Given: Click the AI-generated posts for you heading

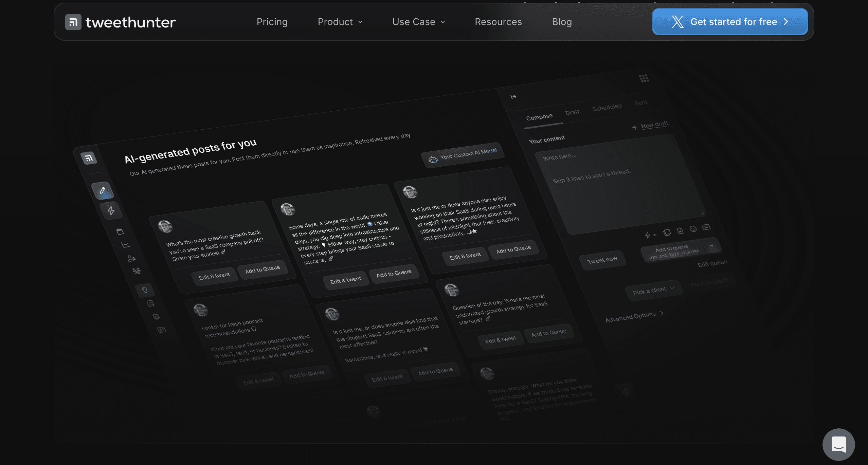Looking at the screenshot, I should tap(191, 151).
